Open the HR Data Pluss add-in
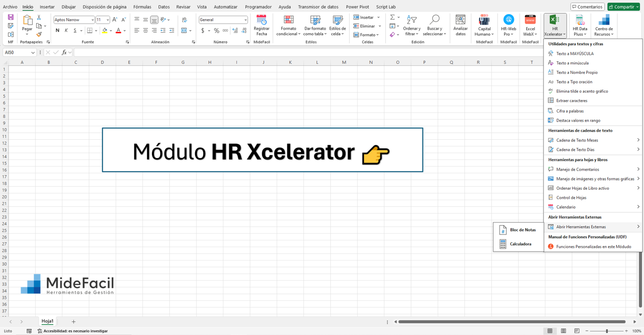 (580, 25)
